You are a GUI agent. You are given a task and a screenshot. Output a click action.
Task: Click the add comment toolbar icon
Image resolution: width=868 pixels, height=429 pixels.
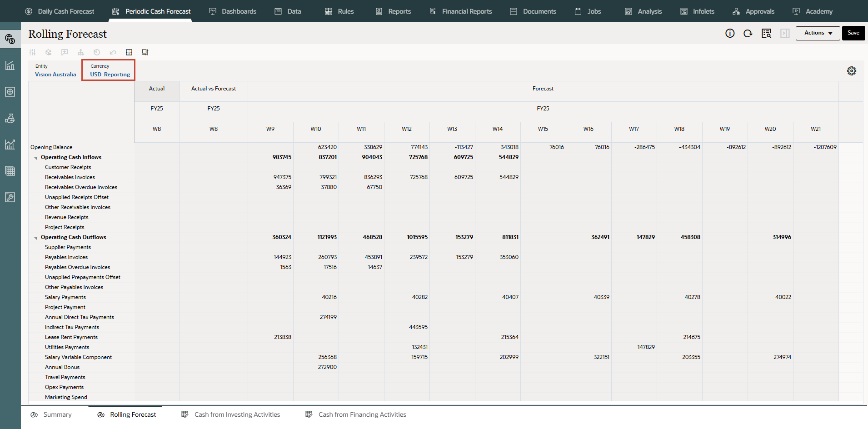pyautogui.click(x=65, y=52)
